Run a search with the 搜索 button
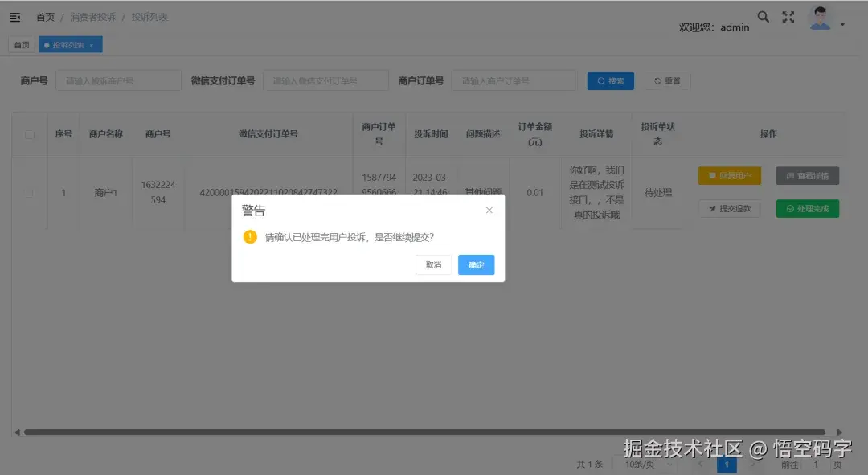This screenshot has width=868, height=475. pos(610,80)
